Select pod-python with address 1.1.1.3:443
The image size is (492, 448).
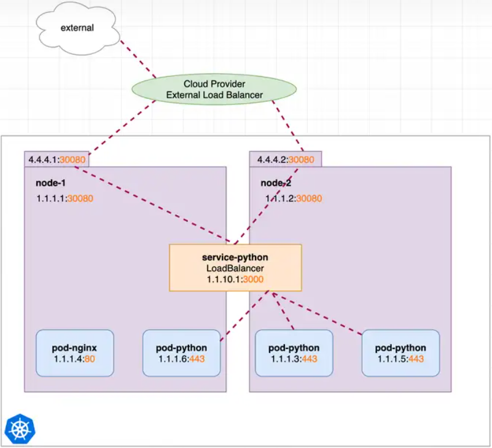point(294,353)
